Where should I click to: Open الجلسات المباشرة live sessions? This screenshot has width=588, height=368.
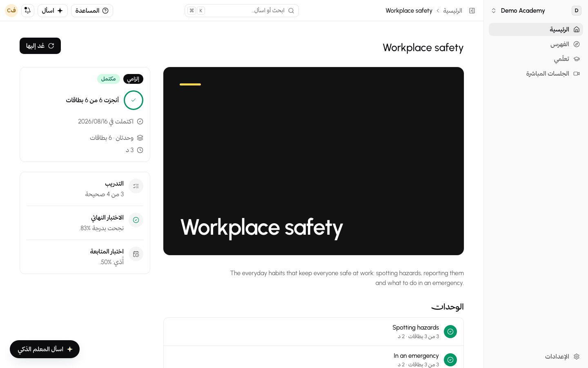point(536,74)
